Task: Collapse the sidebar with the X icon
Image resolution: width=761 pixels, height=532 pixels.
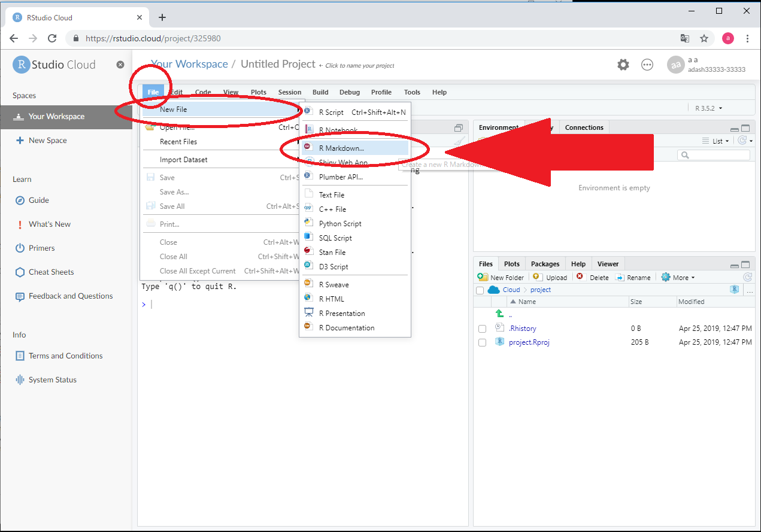Action: (x=120, y=65)
